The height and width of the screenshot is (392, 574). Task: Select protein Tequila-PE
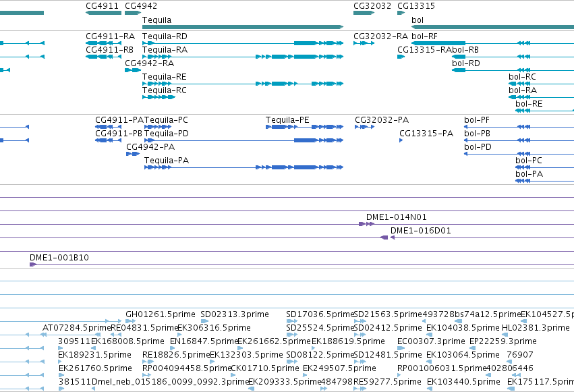(x=305, y=127)
